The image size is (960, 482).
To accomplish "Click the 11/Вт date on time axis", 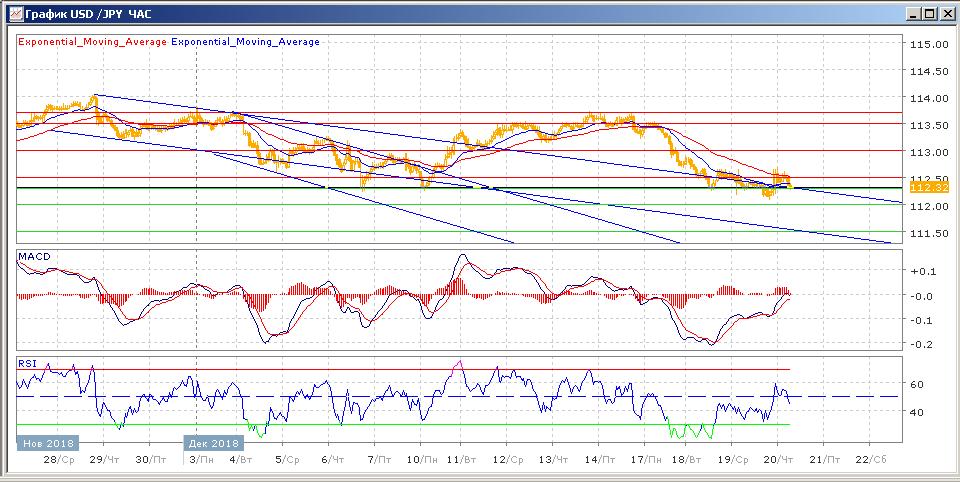I will pos(462,459).
